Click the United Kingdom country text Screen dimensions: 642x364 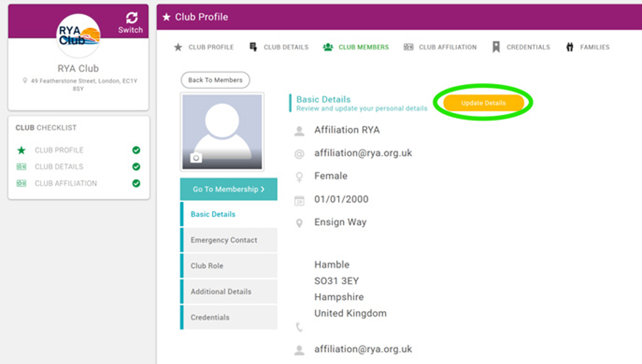[350, 313]
